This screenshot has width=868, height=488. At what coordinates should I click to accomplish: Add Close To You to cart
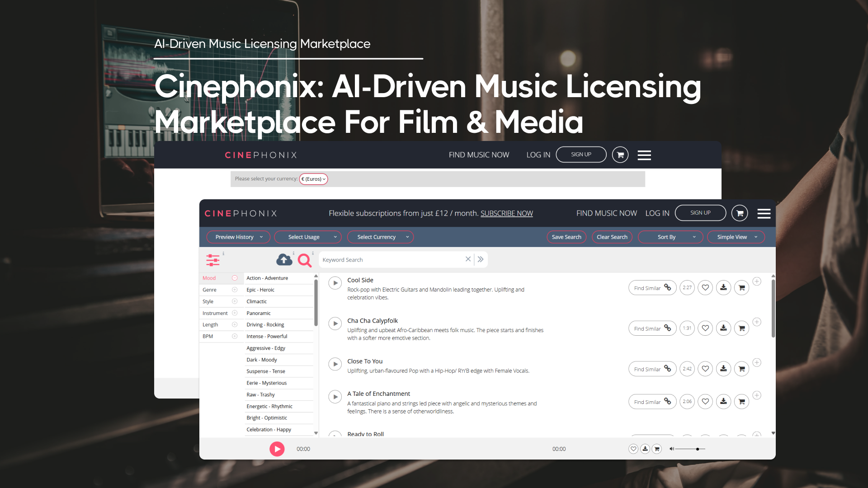tap(741, 369)
